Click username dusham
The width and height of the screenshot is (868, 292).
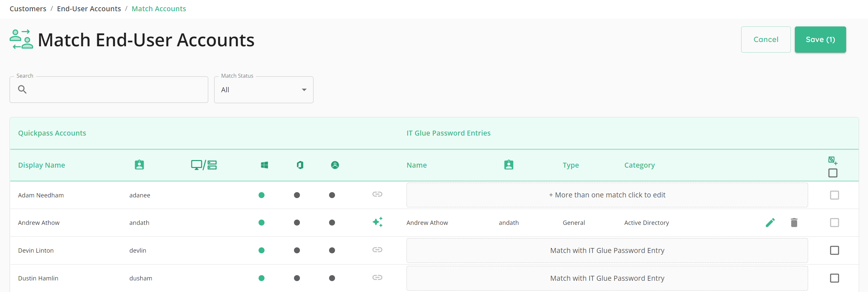click(x=140, y=278)
